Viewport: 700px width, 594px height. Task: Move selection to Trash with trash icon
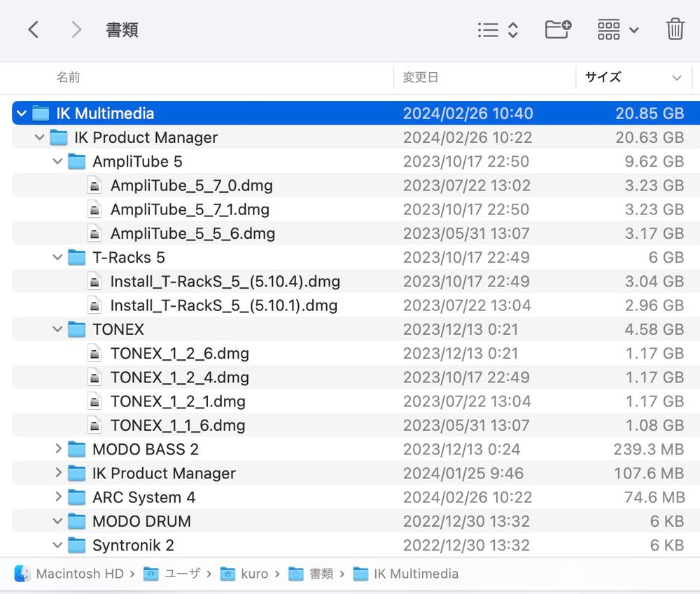pyautogui.click(x=675, y=29)
